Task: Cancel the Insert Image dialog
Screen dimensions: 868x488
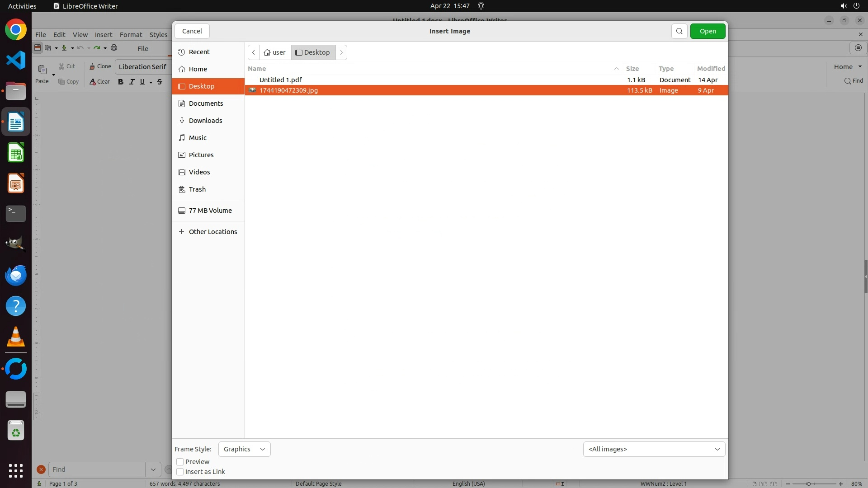Action: tap(192, 31)
